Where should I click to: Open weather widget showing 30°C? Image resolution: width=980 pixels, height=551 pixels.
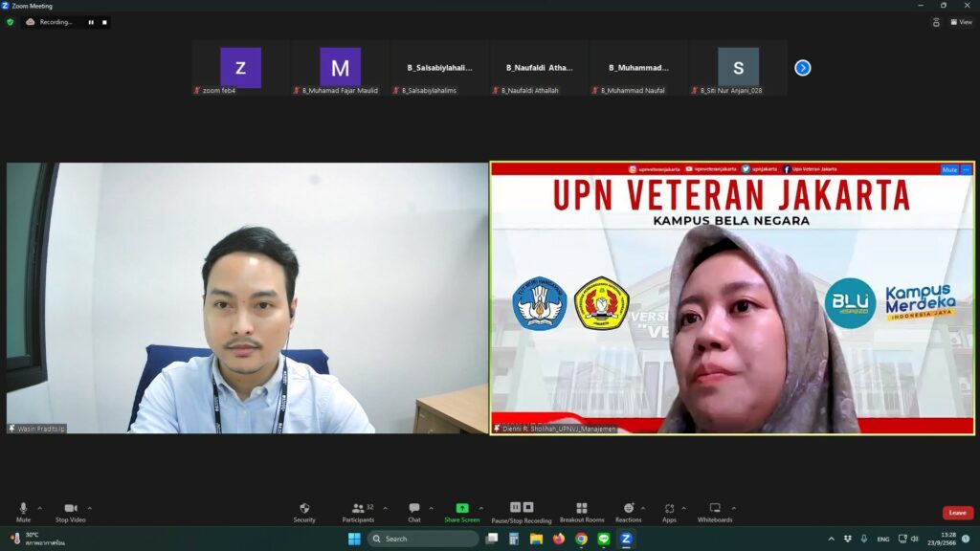point(38,539)
